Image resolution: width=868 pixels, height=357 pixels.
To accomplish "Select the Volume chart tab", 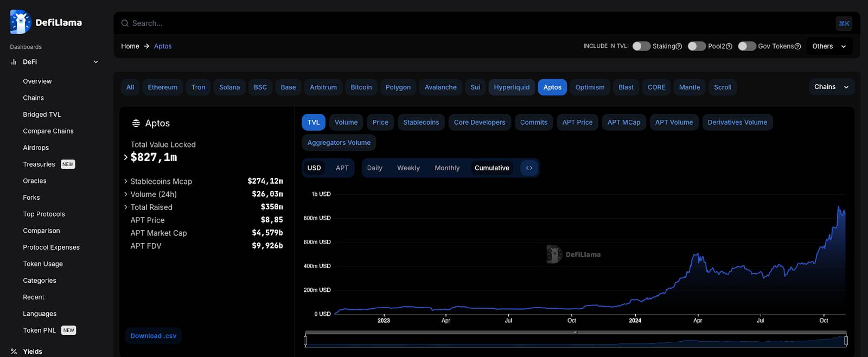I will pos(346,122).
